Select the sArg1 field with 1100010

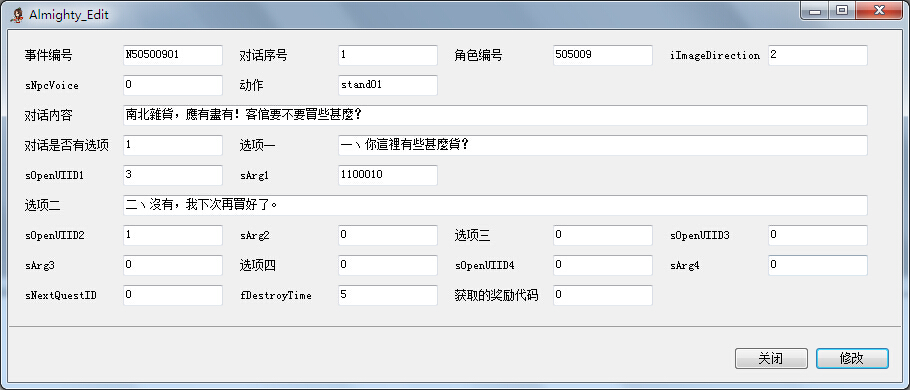[388, 175]
